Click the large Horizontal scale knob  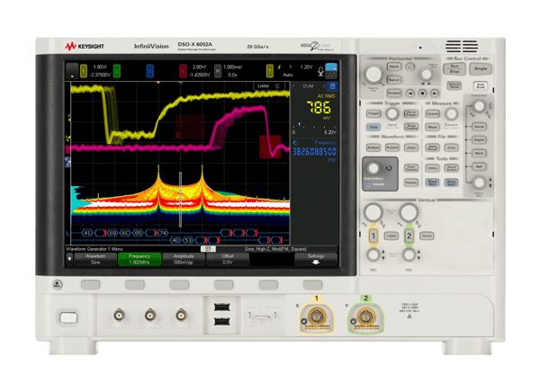[373, 74]
